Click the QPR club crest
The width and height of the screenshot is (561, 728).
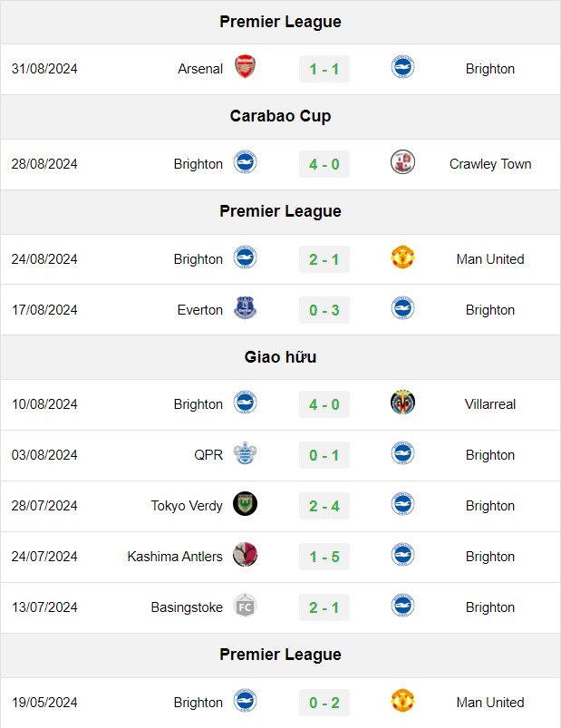pos(245,453)
